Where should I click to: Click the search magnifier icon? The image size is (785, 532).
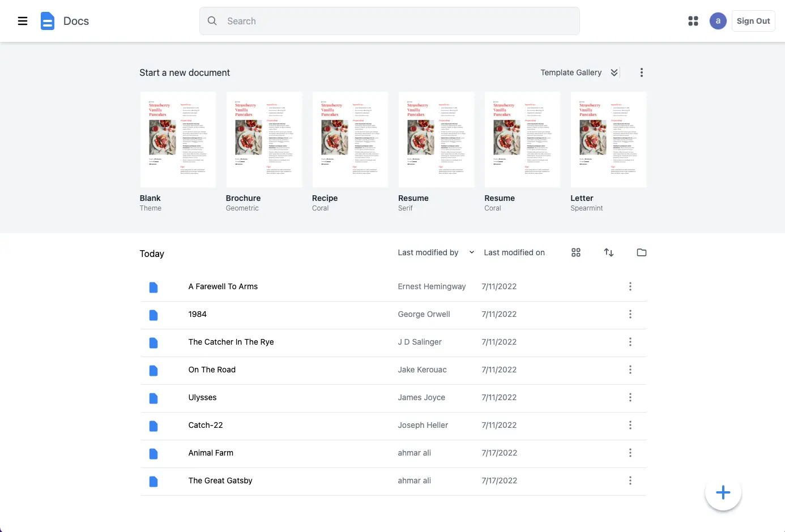pos(212,21)
